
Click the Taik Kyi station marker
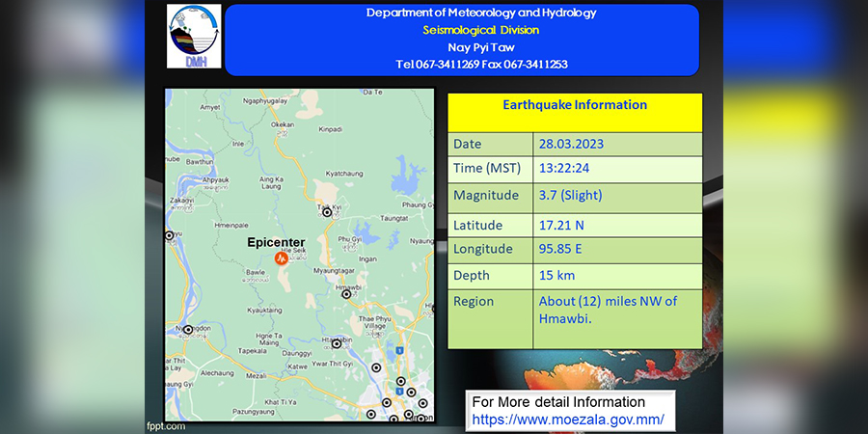327,212
